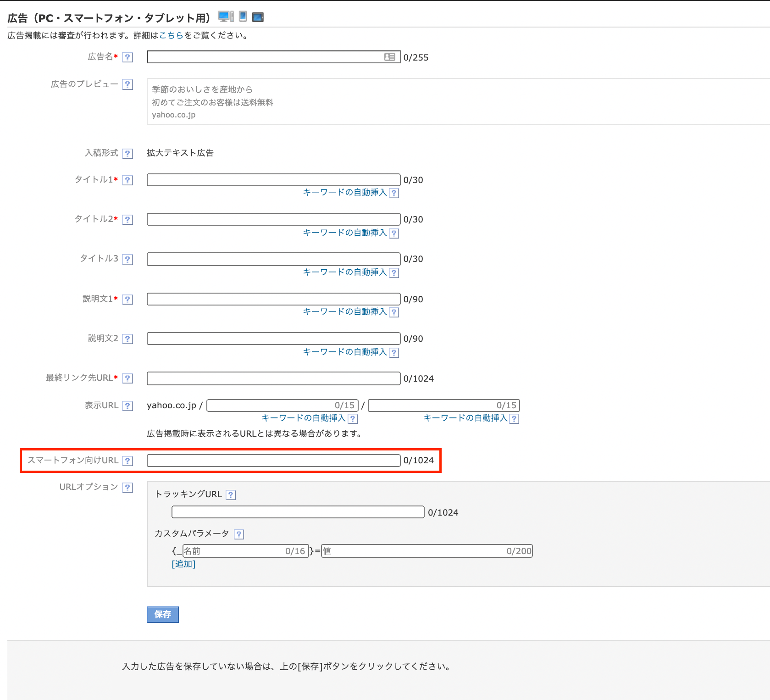Viewport: 770px width, 700px height.
Task: Focus the タイトル1 text field
Action: pyautogui.click(x=274, y=180)
